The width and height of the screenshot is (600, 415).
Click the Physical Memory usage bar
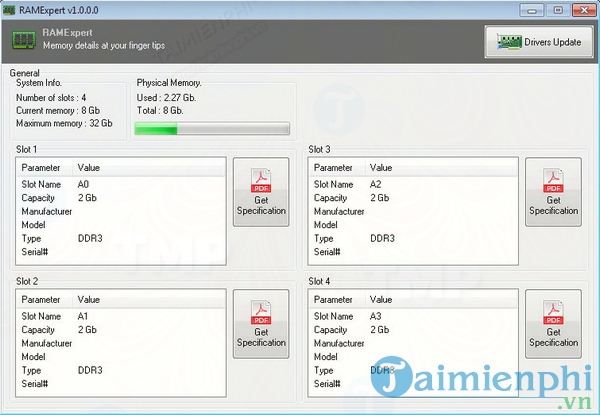point(212,128)
